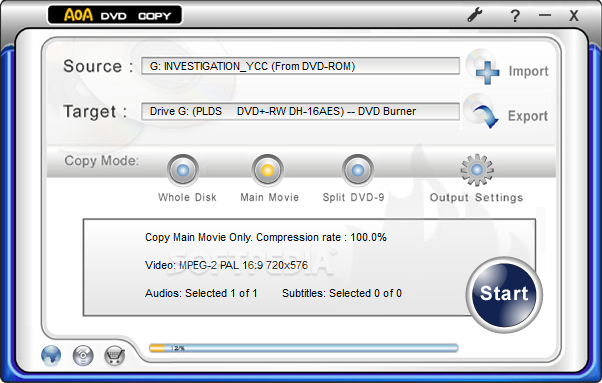The image size is (602, 383).
Task: Select Main Movie copy mode radio
Action: [x=268, y=170]
